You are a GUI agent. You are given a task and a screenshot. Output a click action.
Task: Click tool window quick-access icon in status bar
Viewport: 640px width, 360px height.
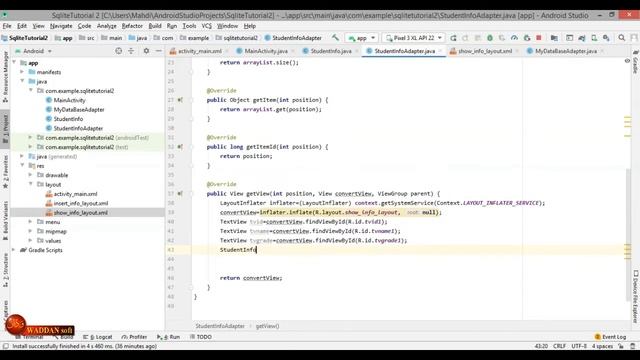click(x=5, y=346)
